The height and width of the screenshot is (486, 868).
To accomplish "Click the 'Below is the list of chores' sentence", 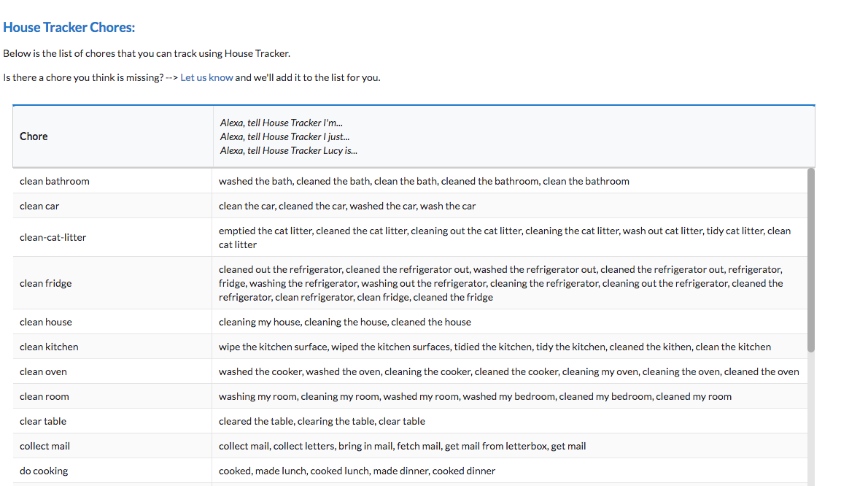I will (x=147, y=54).
